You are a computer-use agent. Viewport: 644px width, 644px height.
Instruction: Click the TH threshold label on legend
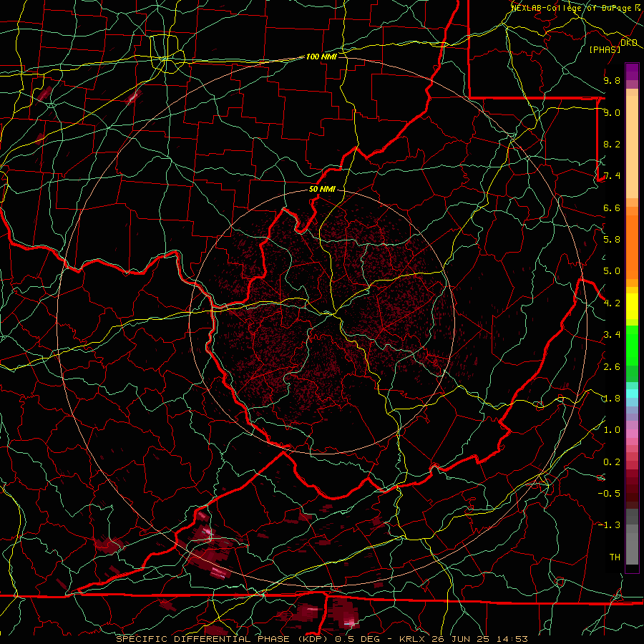(615, 557)
